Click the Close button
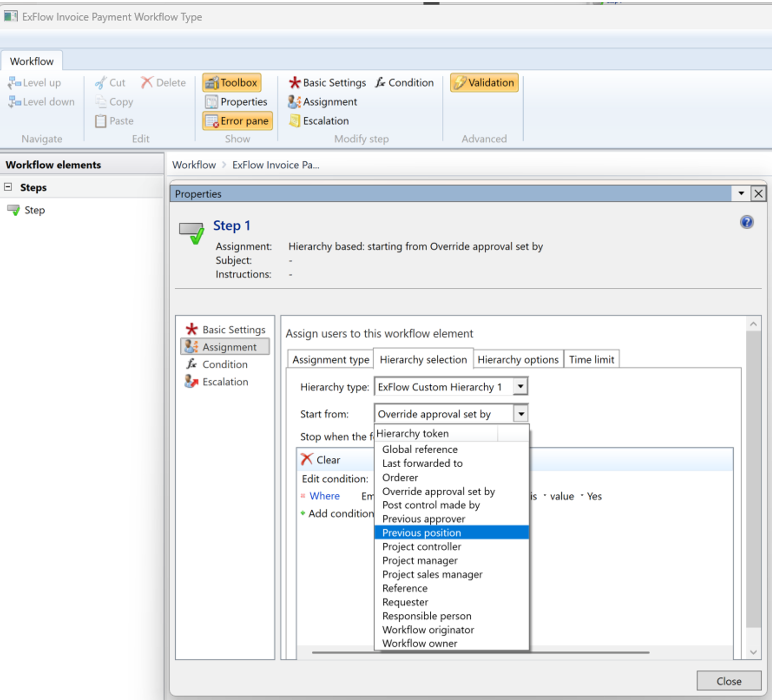The width and height of the screenshot is (772, 700). coord(729,681)
